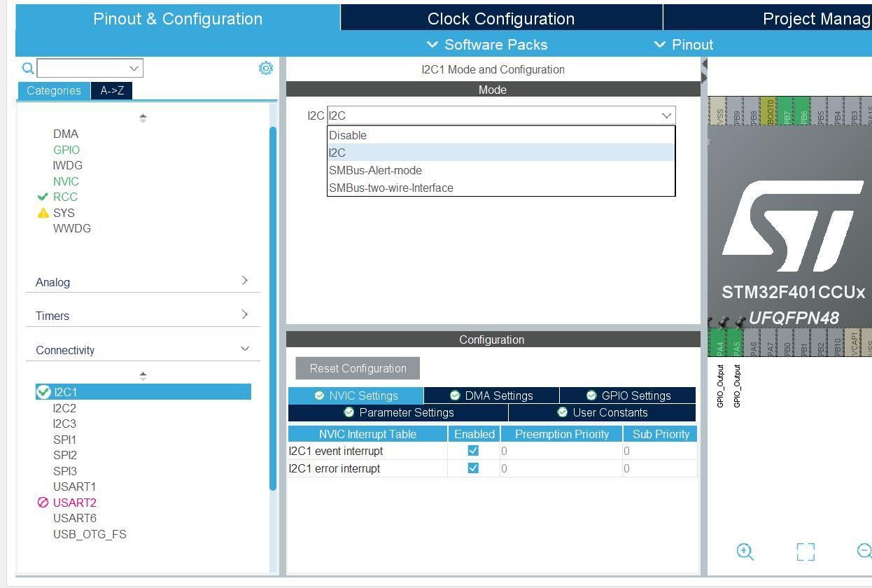Disable the I2C1 error interrupt checkbox
Viewport: 872px width, 588px height.
pyautogui.click(x=474, y=468)
